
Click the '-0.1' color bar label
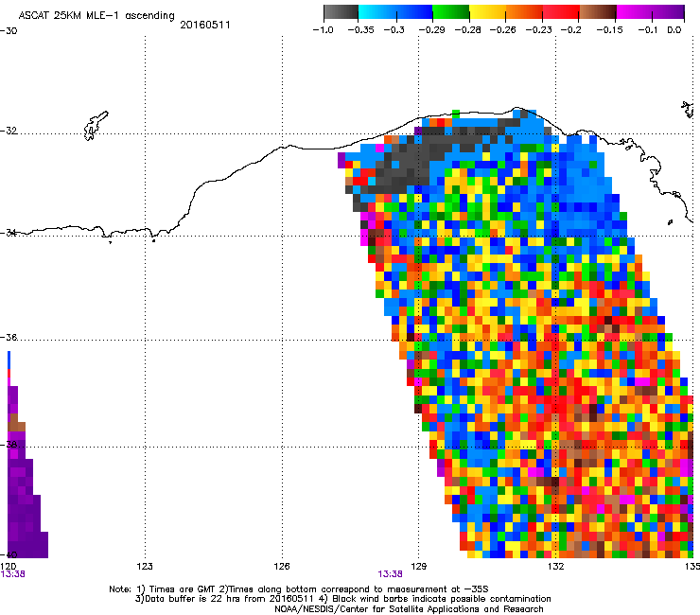click(648, 30)
